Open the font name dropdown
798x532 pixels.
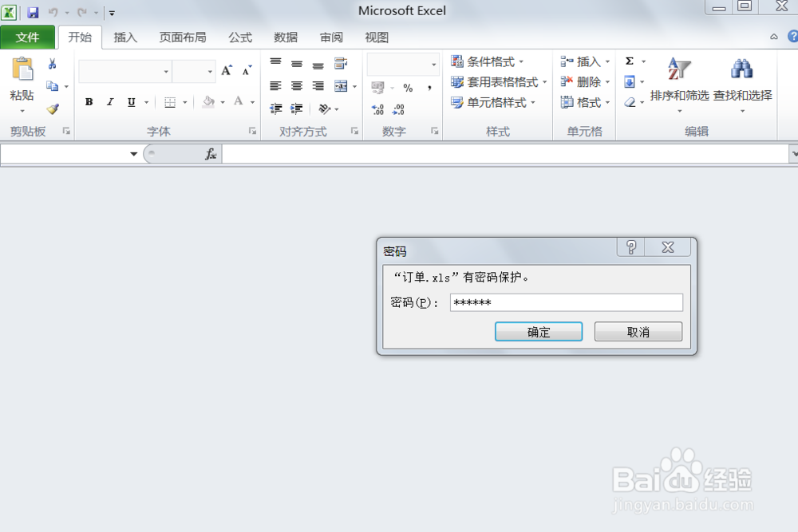pyautogui.click(x=166, y=72)
